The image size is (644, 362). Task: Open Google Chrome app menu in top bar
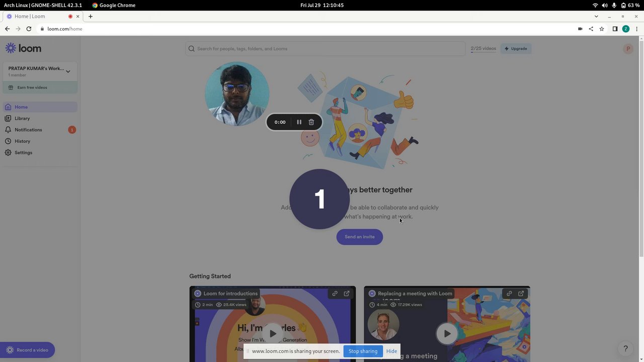coord(114,5)
